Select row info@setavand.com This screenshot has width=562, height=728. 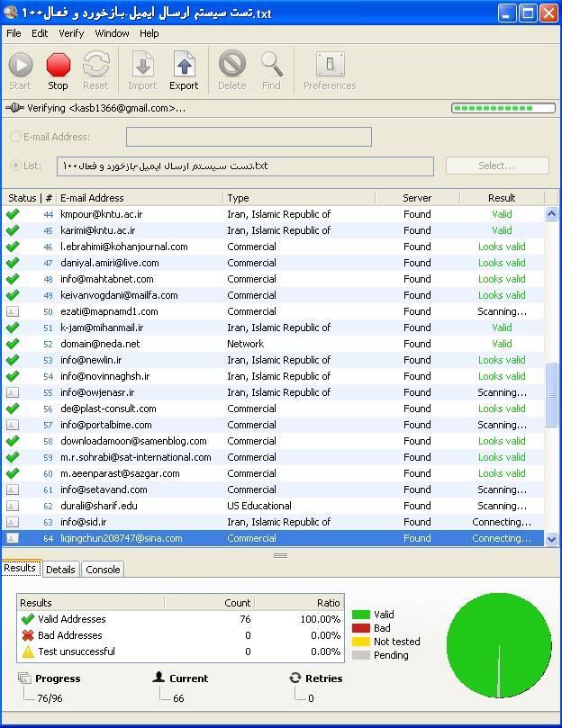(x=273, y=490)
